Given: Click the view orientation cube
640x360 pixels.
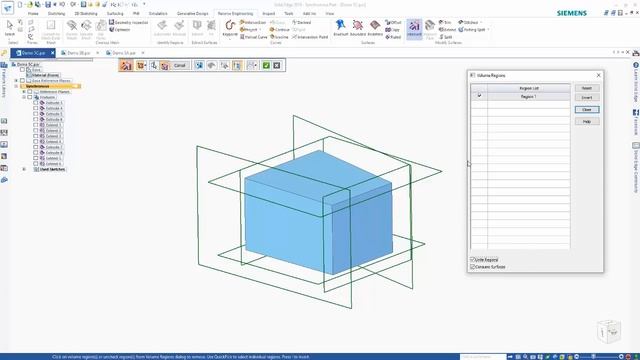Looking at the screenshot, I should tap(609, 331).
